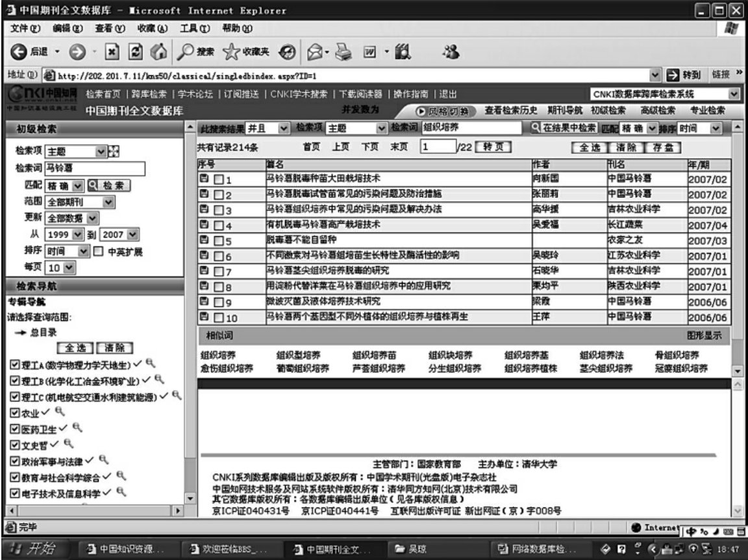The width and height of the screenshot is (748, 560).
Task: Open the 编辑 menu
Action: (68, 28)
